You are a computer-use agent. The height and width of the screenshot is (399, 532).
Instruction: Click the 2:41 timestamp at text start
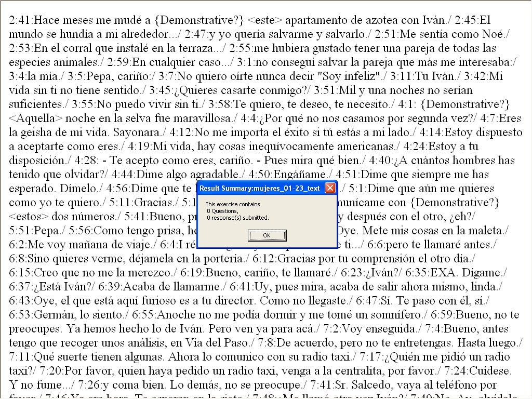click(20, 21)
